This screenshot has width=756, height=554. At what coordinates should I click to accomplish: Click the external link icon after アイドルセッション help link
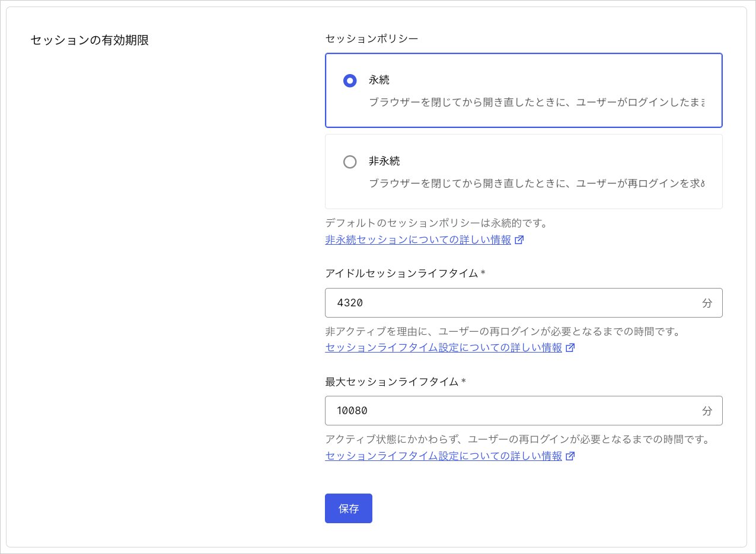570,348
